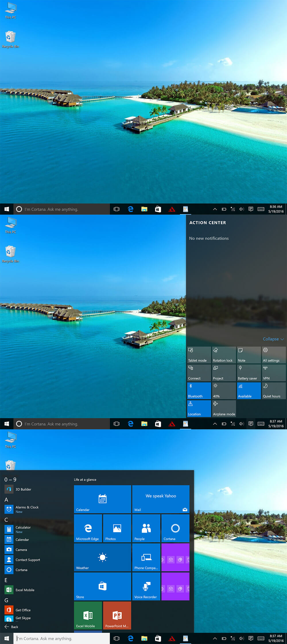Launch the PowerPoint Mobile tile

click(117, 615)
